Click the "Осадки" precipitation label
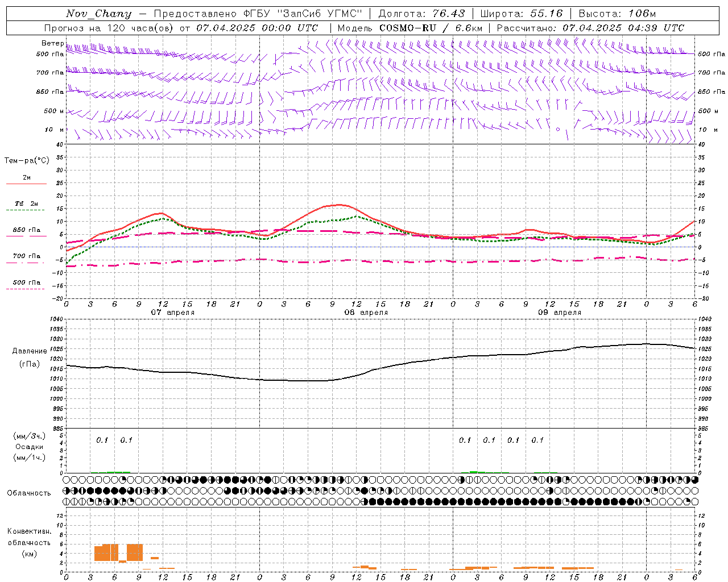Viewport: 728px width, 582px height. [x=30, y=447]
